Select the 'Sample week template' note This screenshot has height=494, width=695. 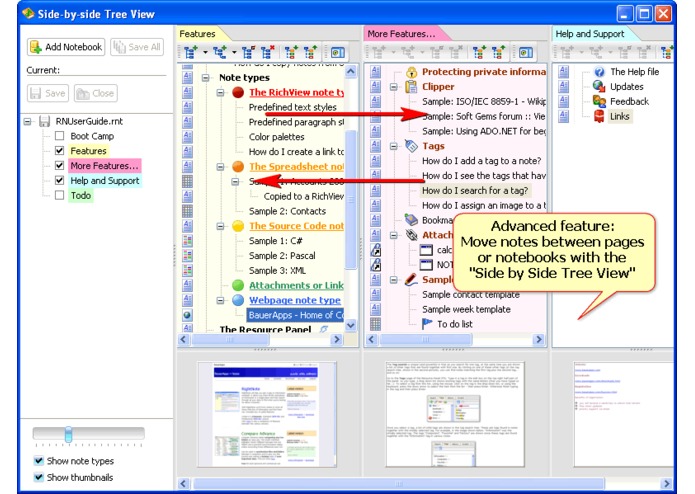pyautogui.click(x=466, y=309)
